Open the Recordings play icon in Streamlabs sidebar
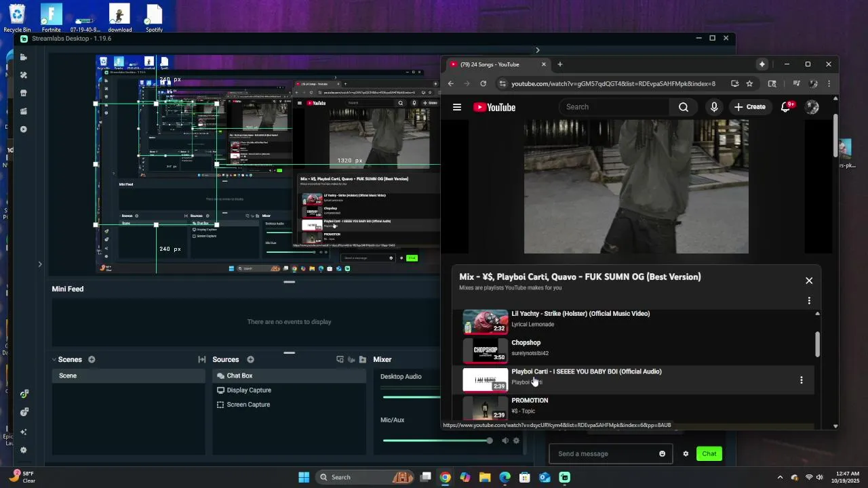Viewport: 868px width, 488px height. (24, 129)
